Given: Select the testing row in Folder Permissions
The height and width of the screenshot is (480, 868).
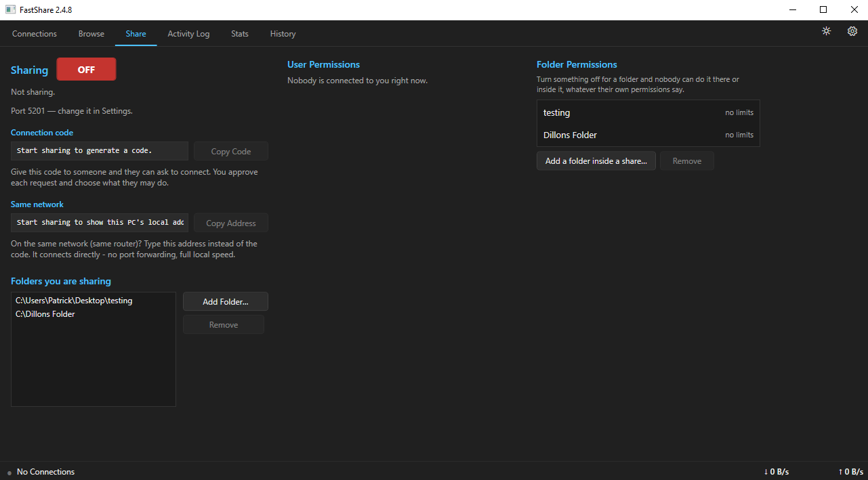Looking at the screenshot, I should [x=648, y=112].
